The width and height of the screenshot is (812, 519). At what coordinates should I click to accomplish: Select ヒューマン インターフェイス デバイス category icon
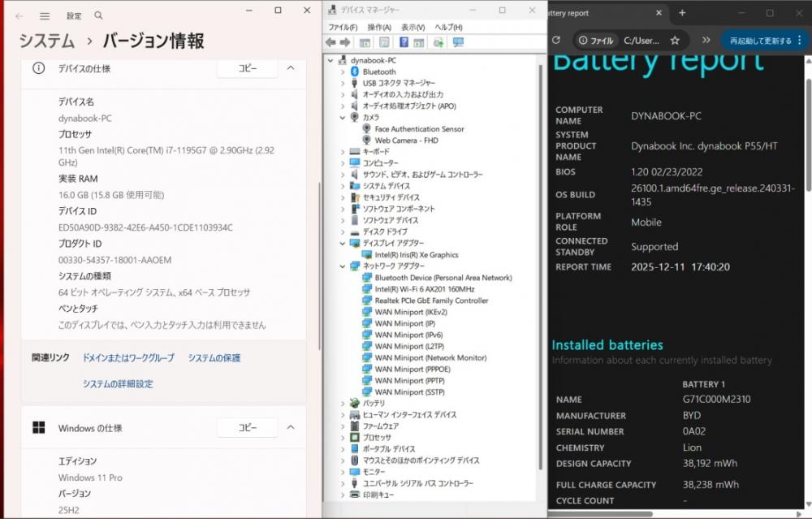(x=355, y=414)
